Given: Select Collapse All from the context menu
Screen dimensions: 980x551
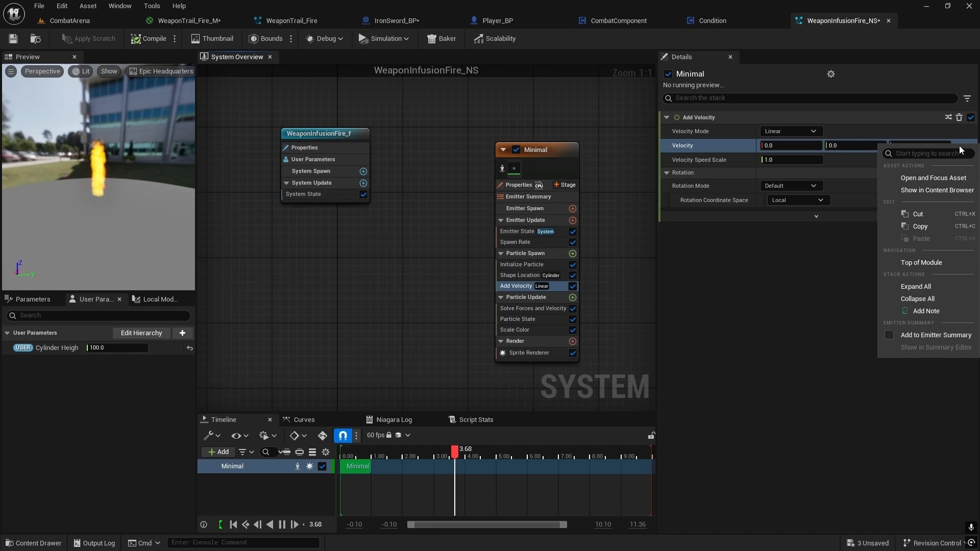Looking at the screenshot, I should point(917,299).
